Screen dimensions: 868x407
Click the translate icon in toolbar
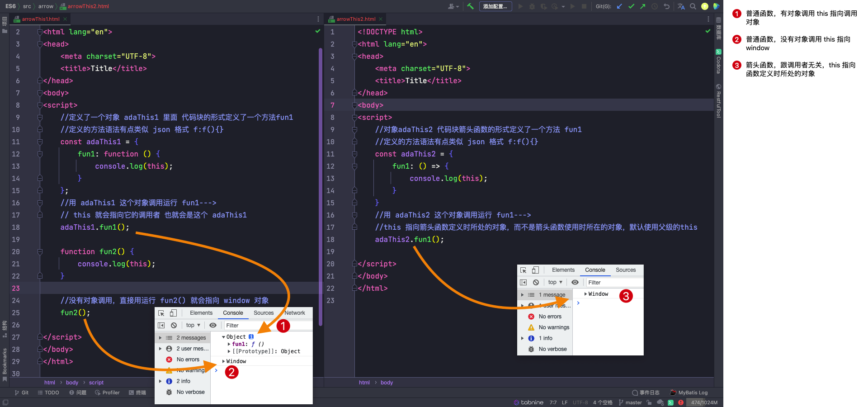tap(681, 6)
